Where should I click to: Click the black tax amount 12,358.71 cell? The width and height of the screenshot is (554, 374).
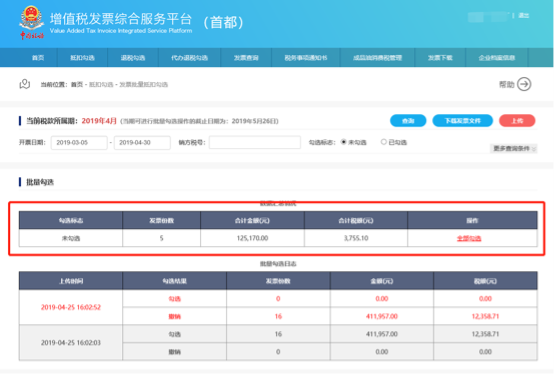coord(485,334)
